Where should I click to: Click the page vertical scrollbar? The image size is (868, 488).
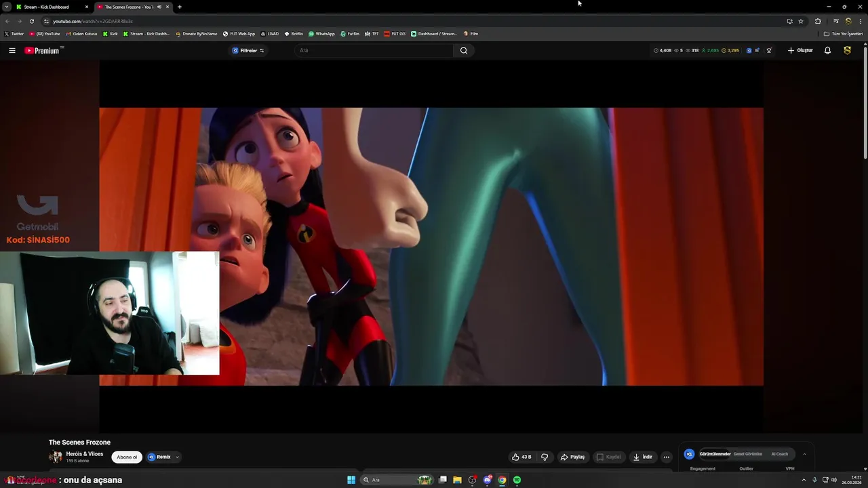[x=865, y=102]
